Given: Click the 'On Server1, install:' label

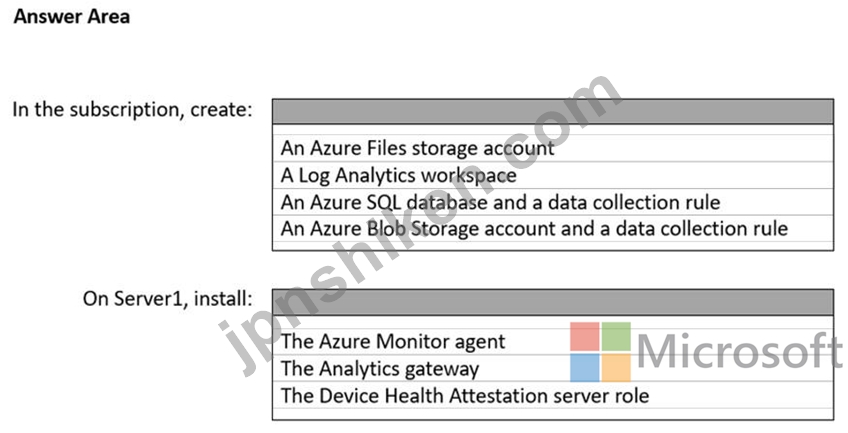Looking at the screenshot, I should pos(167,298).
